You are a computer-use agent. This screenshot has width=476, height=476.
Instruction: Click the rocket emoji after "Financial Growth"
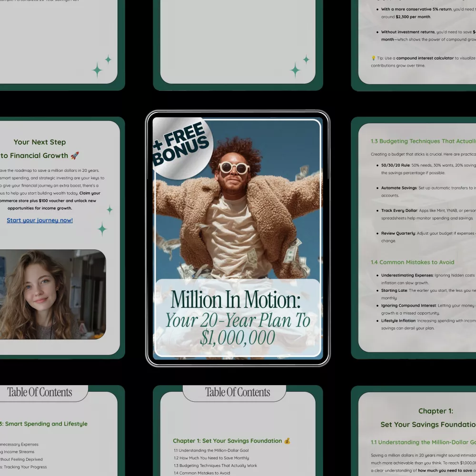coord(74,156)
